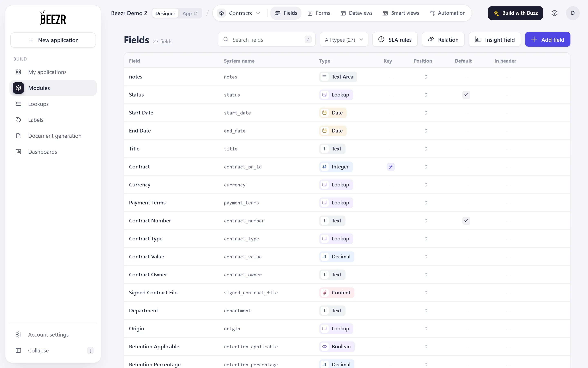
Task: Click the calendar icon in Start Date row
Action: pos(324,113)
